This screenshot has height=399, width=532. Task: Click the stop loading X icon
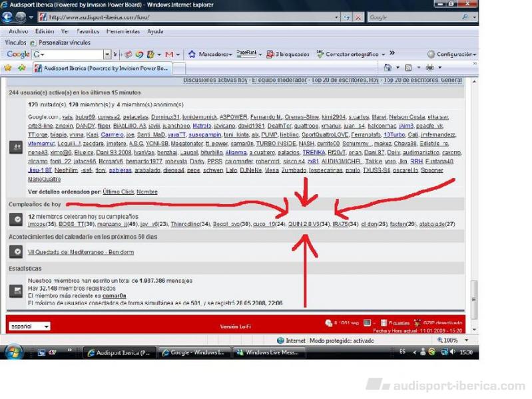[x=359, y=17]
